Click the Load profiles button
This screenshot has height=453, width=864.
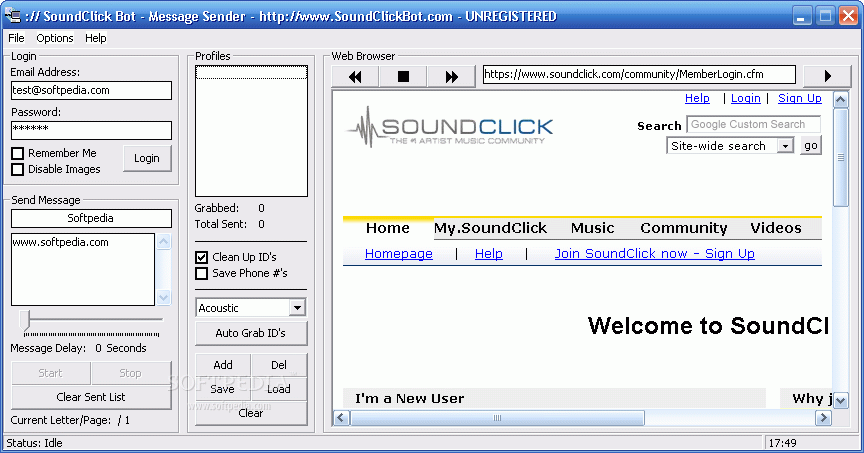coord(279,389)
